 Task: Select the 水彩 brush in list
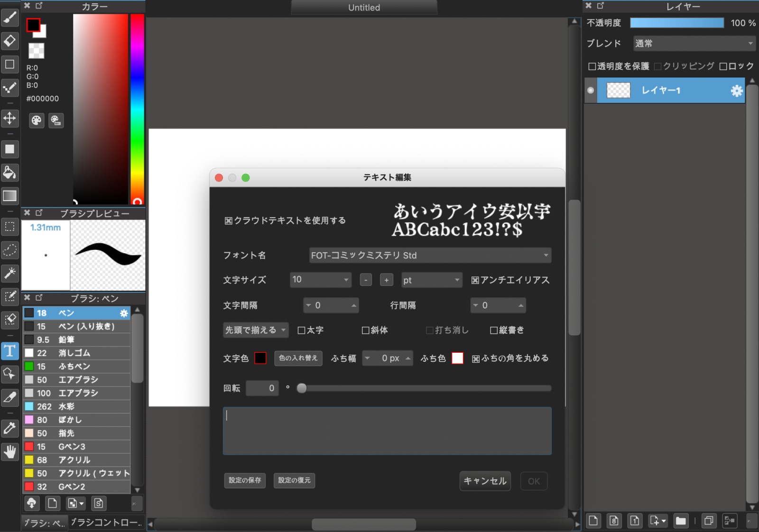(76, 406)
